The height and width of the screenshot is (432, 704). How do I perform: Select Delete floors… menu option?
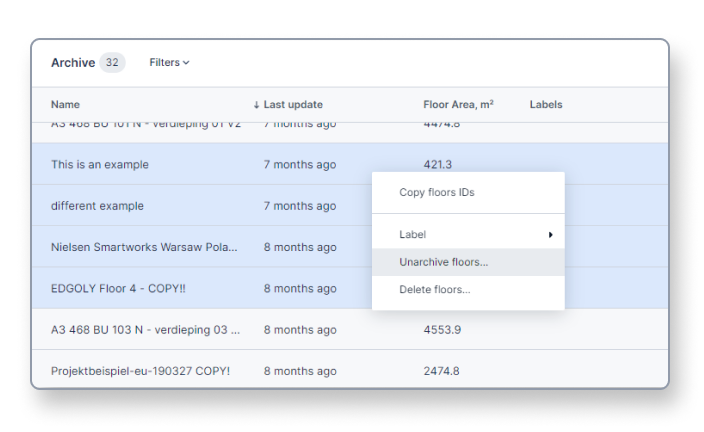point(468,290)
